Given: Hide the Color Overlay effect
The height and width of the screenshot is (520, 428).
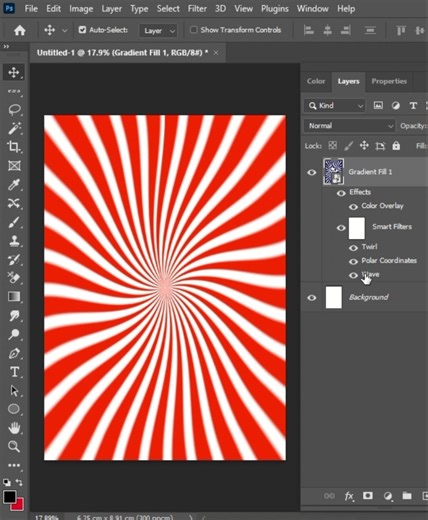Looking at the screenshot, I should 353,207.
